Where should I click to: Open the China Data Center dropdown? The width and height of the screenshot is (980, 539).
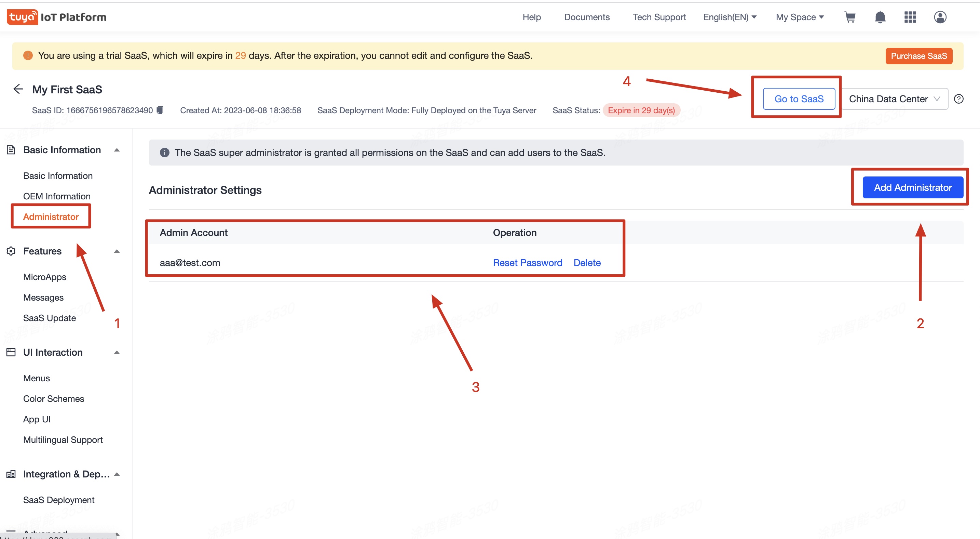894,99
